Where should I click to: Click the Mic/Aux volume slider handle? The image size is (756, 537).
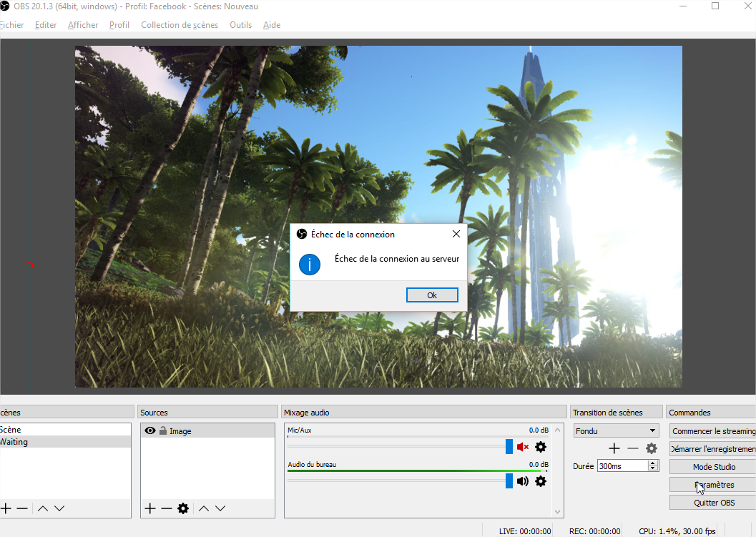(509, 446)
